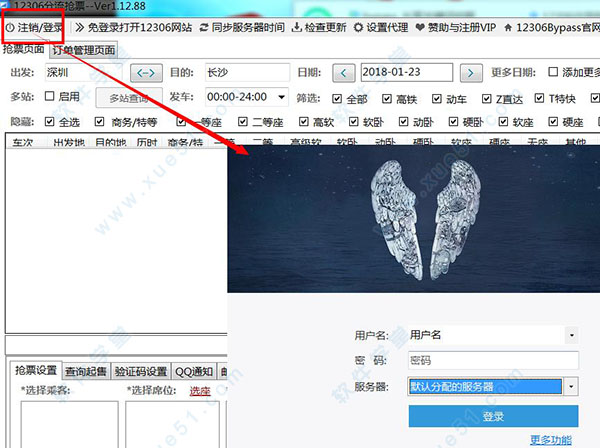The width and height of the screenshot is (600, 448).
Task: Toggle 动卧 seat checkbox
Action: click(403, 122)
